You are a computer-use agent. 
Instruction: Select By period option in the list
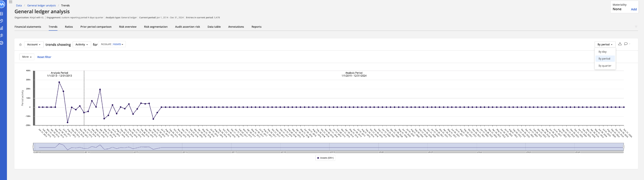pos(605,59)
